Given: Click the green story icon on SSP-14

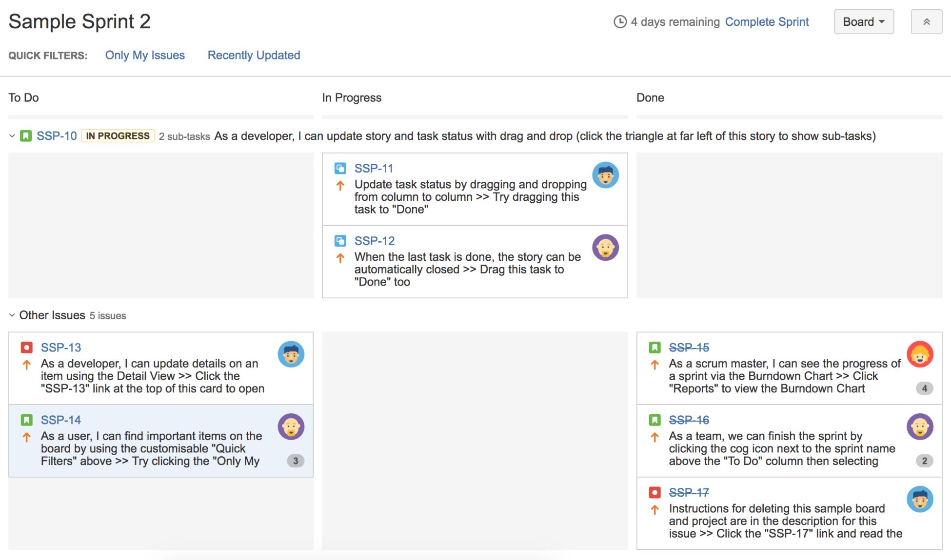Looking at the screenshot, I should point(26,420).
